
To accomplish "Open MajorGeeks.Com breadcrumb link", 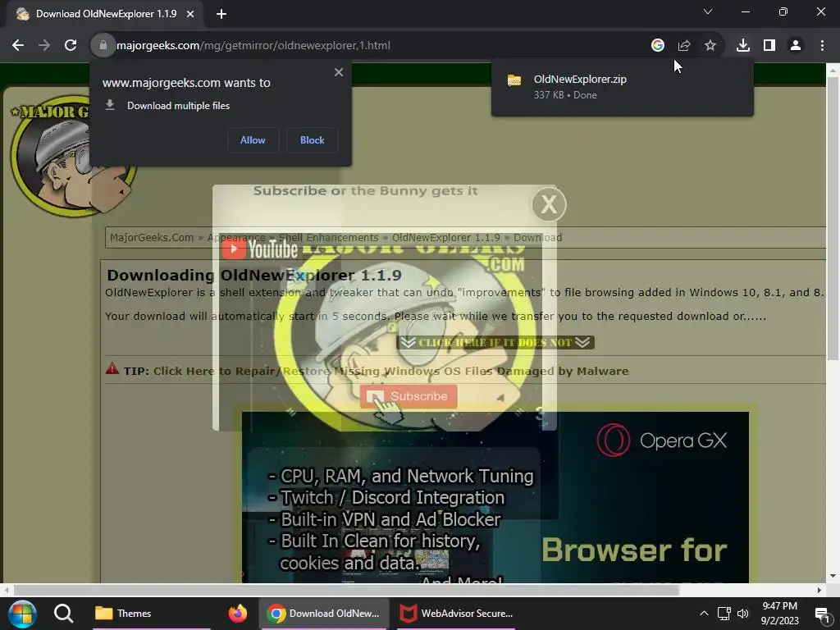I will (x=152, y=237).
